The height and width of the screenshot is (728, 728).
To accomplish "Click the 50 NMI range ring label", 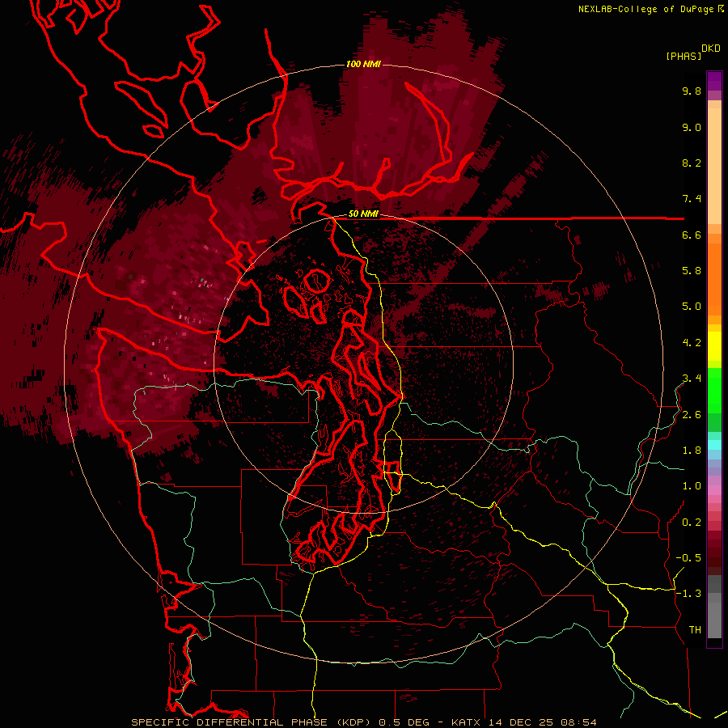I will (x=363, y=214).
